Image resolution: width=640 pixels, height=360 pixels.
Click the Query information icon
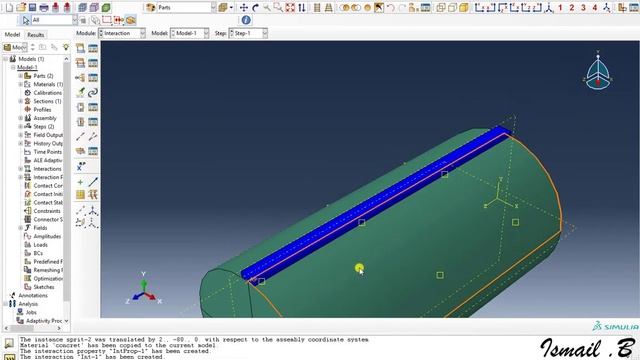tap(246, 20)
